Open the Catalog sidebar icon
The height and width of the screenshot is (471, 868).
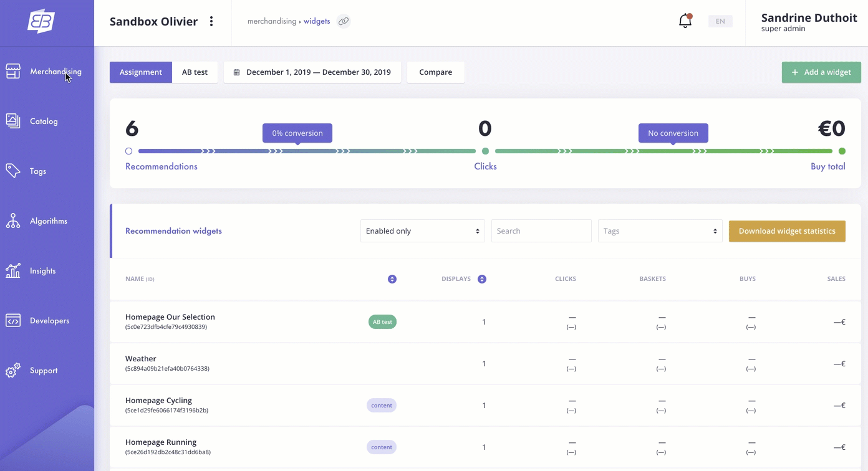click(x=13, y=121)
